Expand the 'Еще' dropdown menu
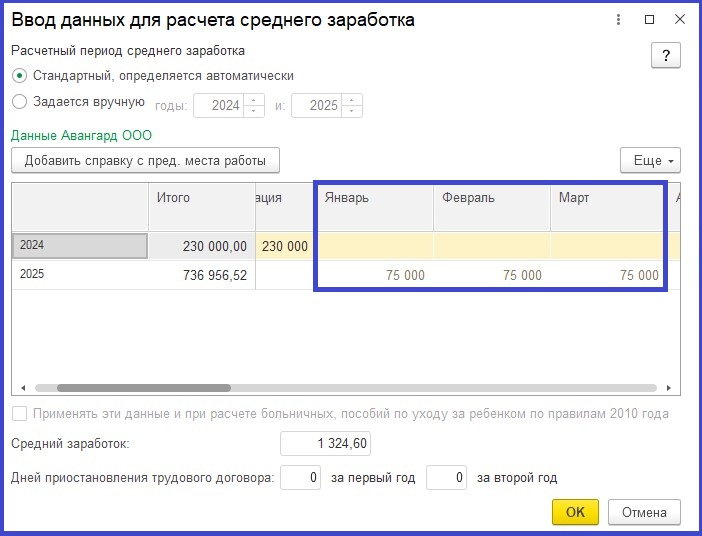 [x=650, y=160]
